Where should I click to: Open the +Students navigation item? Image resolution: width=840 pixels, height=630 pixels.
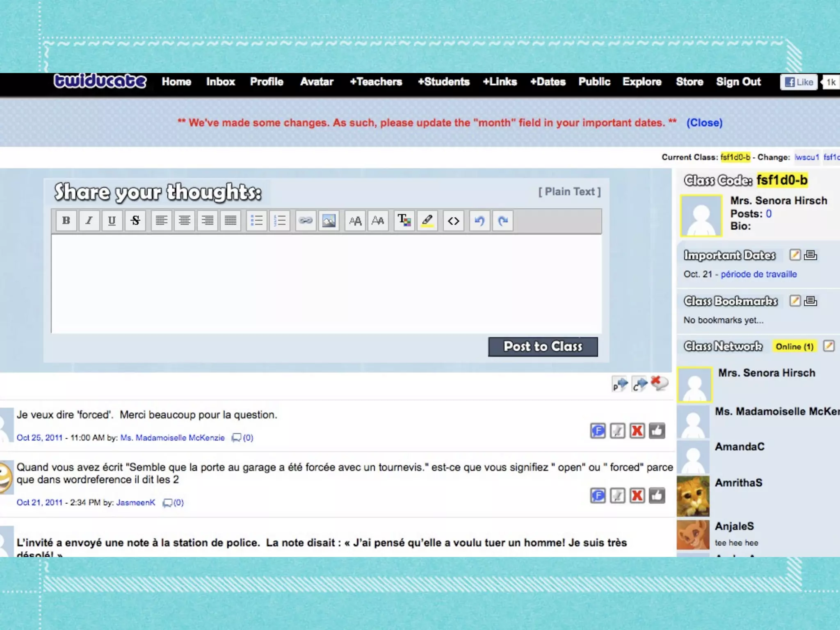click(x=443, y=82)
